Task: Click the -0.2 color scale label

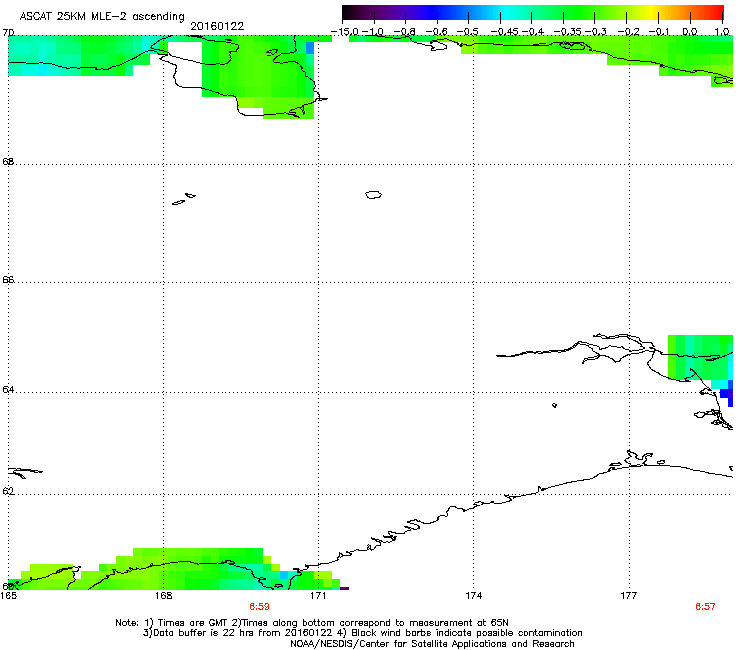Action: click(629, 32)
